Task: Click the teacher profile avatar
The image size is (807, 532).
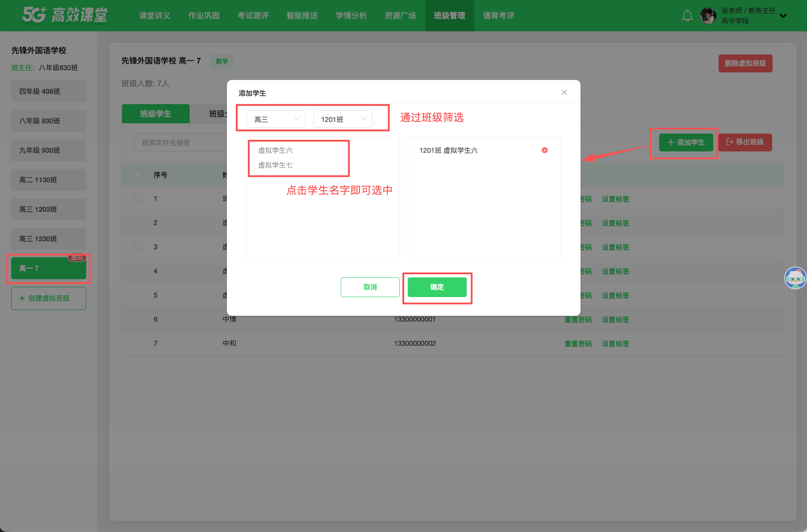Action: point(708,16)
